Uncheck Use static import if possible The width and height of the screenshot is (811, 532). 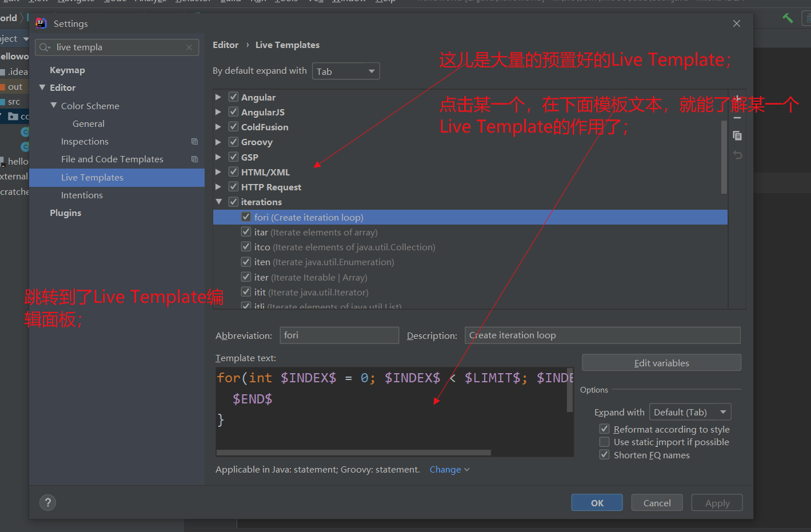[604, 441]
